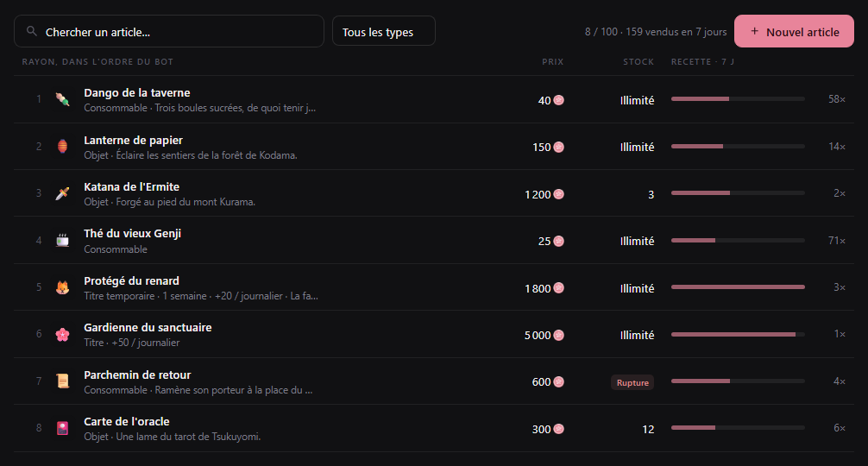Open the Tous les types filter dropdown

[x=384, y=31]
